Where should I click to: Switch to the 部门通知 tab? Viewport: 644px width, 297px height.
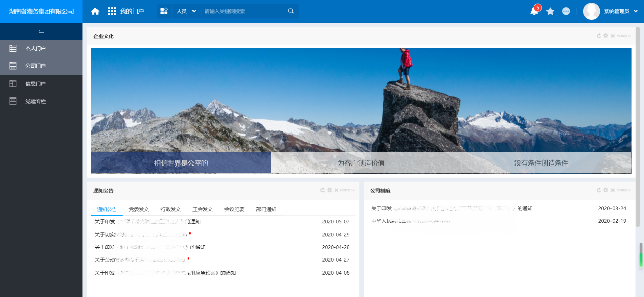[x=266, y=209]
